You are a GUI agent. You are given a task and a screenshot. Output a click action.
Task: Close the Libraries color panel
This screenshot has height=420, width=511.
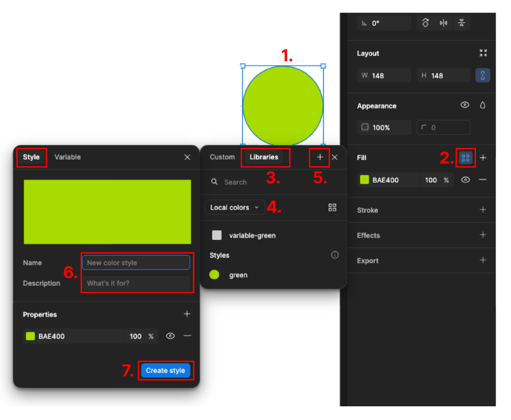point(335,157)
